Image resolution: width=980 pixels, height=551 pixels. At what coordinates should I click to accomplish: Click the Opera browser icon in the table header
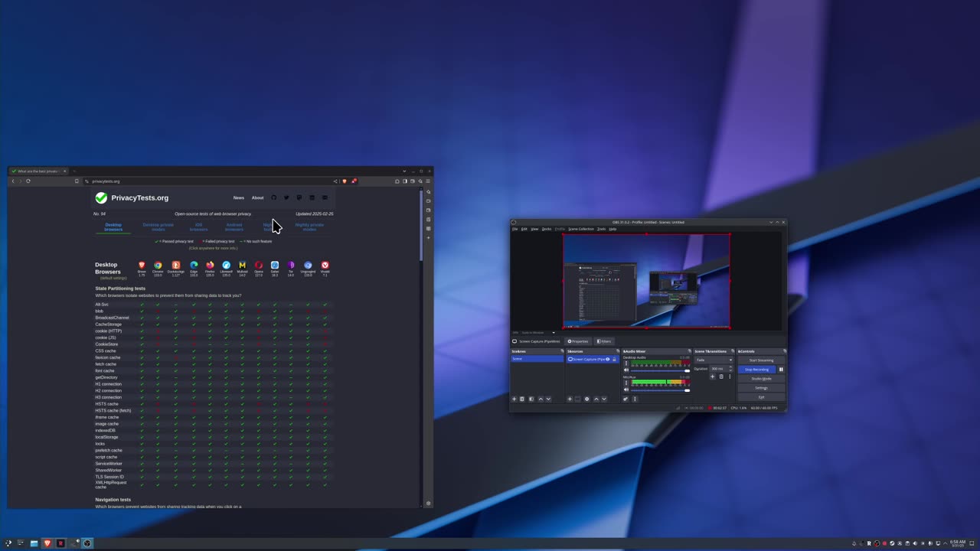259,265
